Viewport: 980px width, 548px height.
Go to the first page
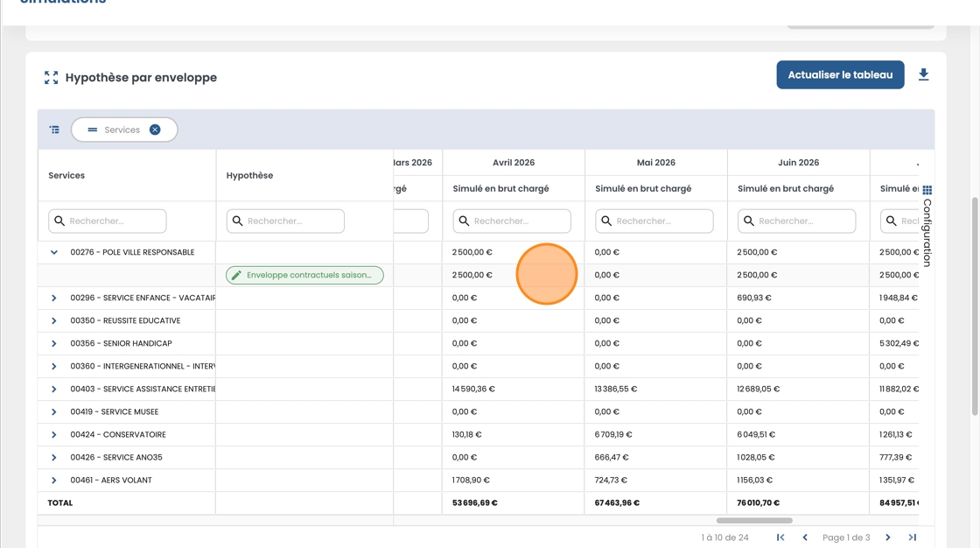780,537
